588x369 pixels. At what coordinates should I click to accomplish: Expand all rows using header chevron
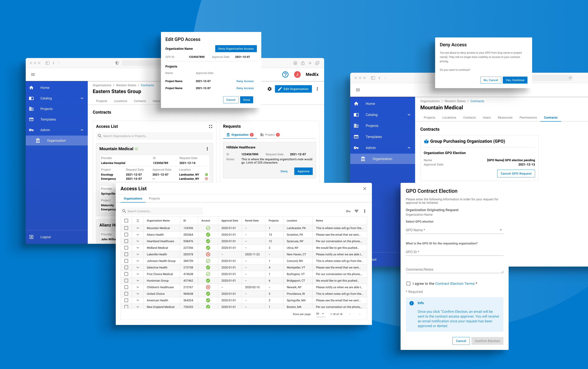[138, 220]
